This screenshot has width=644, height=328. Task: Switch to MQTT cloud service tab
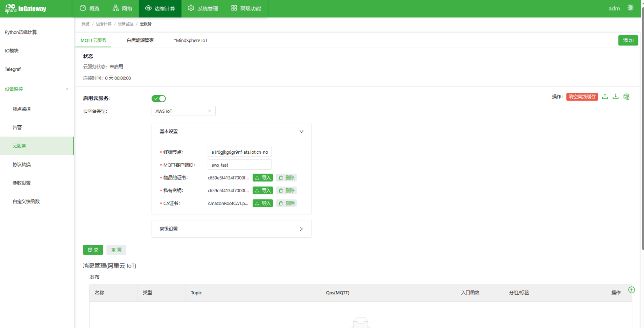(93, 40)
